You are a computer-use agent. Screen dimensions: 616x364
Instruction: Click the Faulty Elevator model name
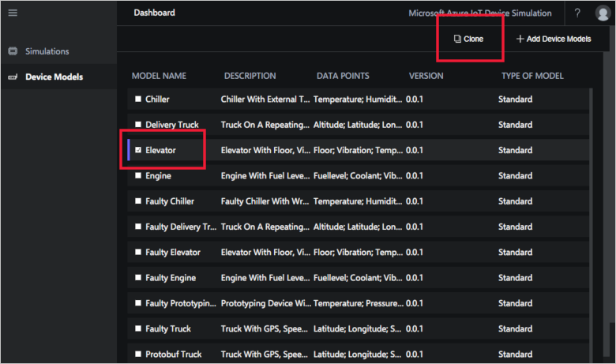(173, 253)
